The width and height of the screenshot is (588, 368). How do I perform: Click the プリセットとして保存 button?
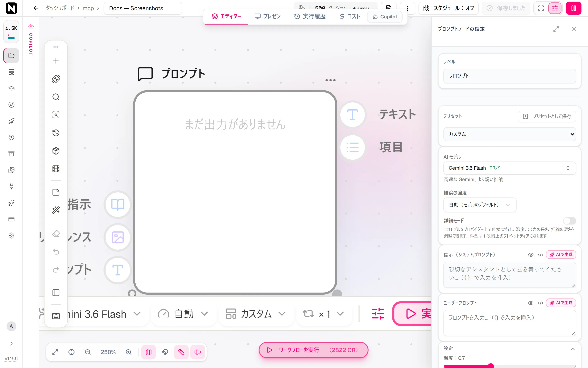coord(547,116)
